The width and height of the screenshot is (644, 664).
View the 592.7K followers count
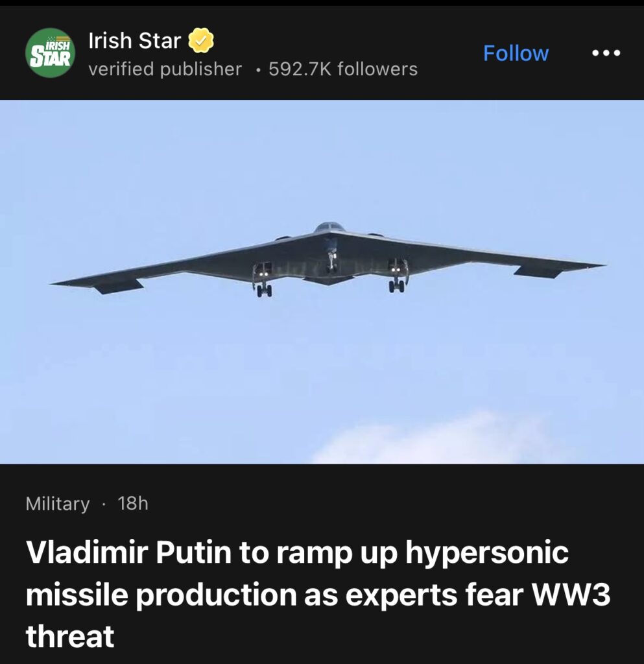pyautogui.click(x=343, y=69)
